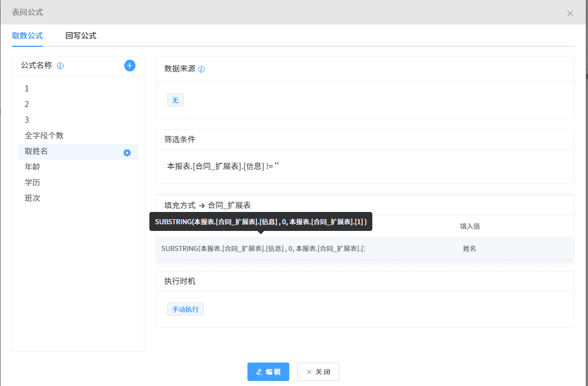Switch to the 回写公式 tab
Viewport: 588px width, 386px height.
click(x=81, y=36)
